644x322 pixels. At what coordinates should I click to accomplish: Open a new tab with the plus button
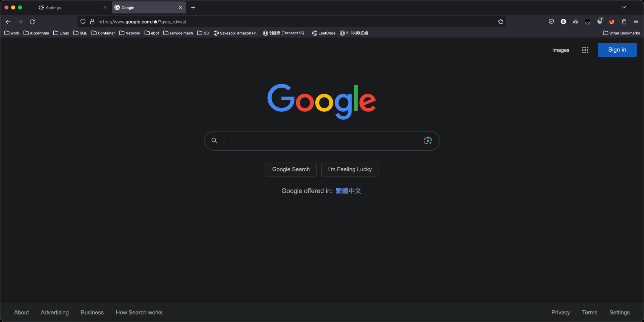pos(193,8)
